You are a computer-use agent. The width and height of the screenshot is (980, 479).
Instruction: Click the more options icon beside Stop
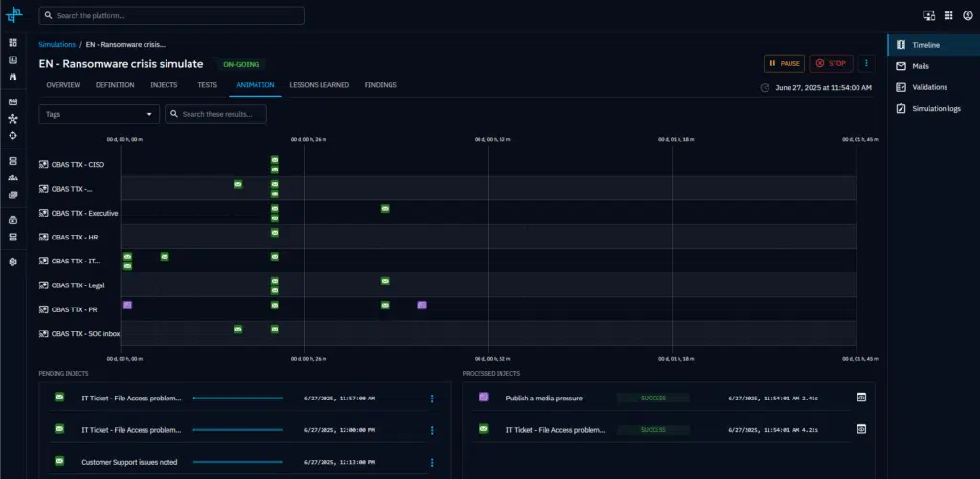tap(867, 63)
